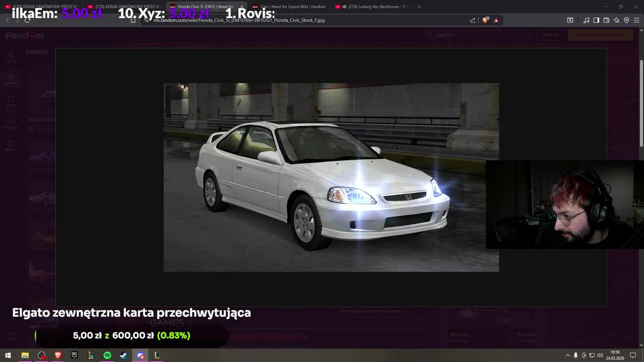644x362 pixels.
Task: Open the screenshot icon left of the toolbar icons
Action: pyautogui.click(x=570, y=20)
